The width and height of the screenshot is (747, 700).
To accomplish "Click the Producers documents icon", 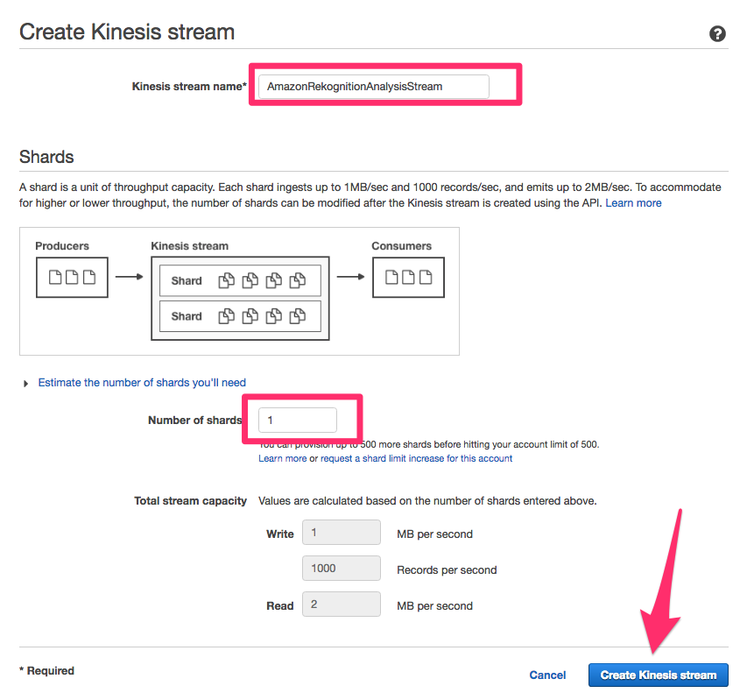I will tap(72, 277).
